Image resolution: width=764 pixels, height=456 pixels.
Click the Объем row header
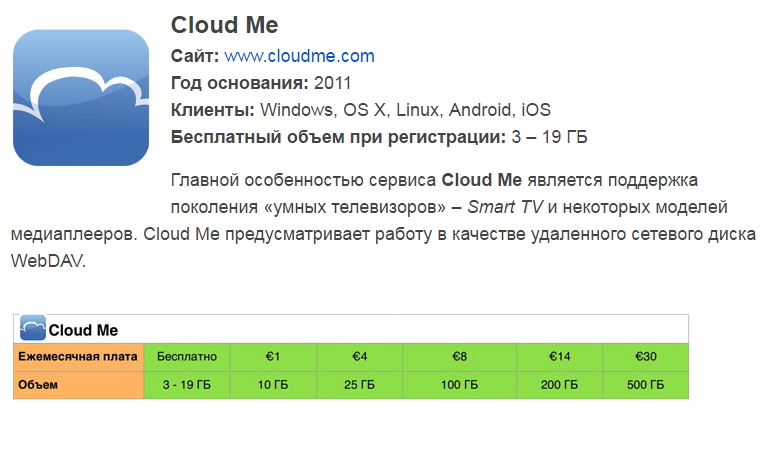click(x=78, y=385)
